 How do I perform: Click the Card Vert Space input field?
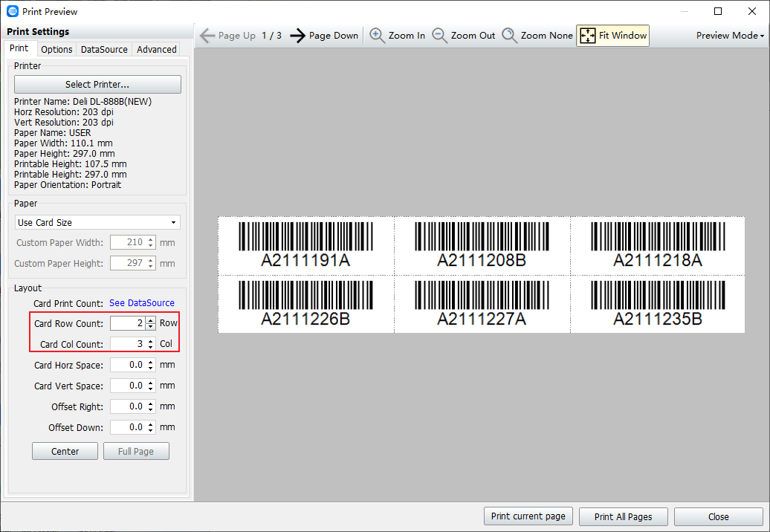[128, 386]
